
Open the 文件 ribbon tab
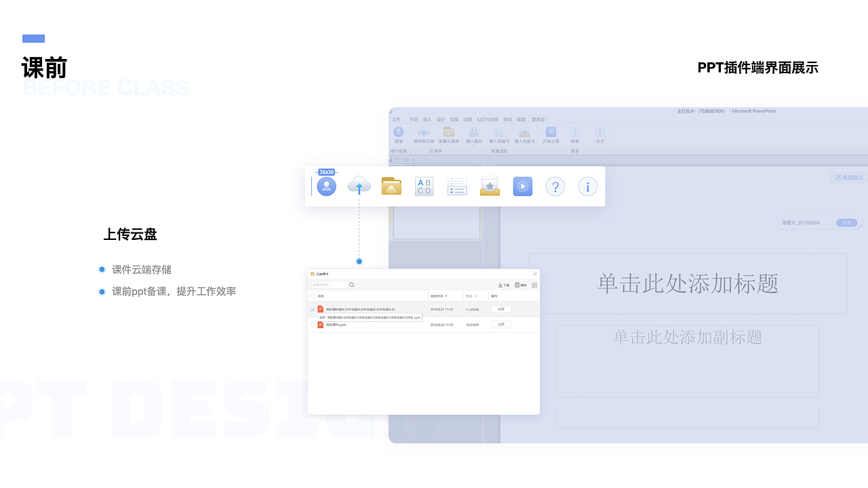tap(396, 119)
